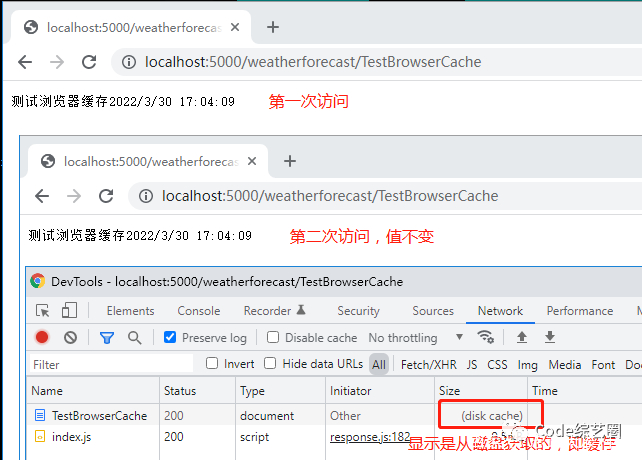The width and height of the screenshot is (642, 460).
Task: Go forward in the second browser window
Action: coord(74,196)
